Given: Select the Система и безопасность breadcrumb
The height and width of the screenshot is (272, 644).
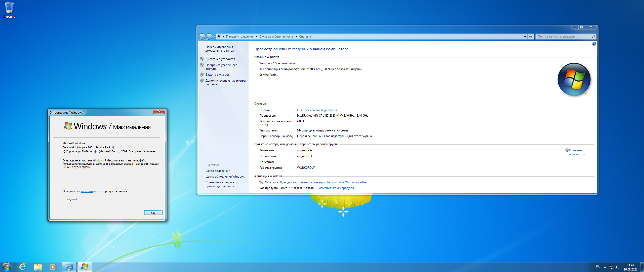Looking at the screenshot, I should [276, 37].
